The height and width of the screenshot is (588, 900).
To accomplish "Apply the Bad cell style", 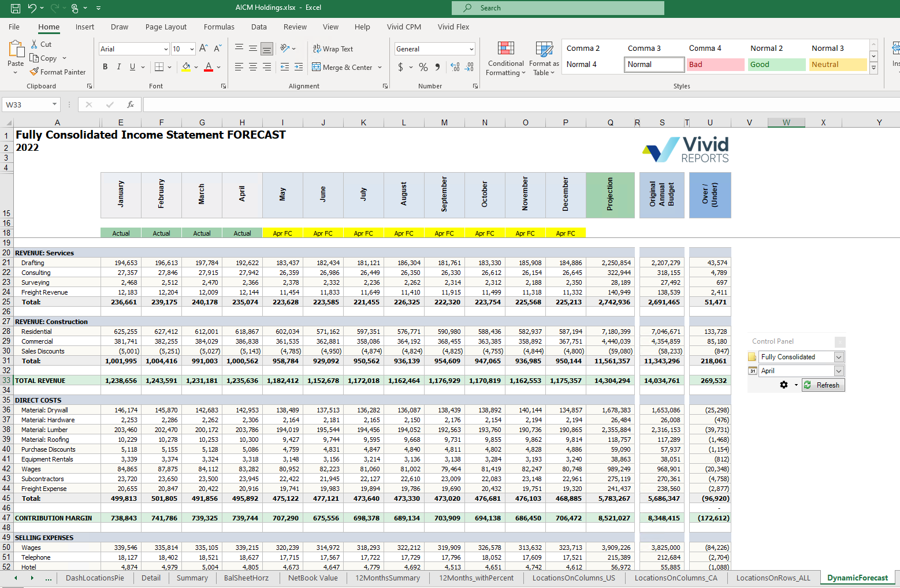I will point(715,65).
